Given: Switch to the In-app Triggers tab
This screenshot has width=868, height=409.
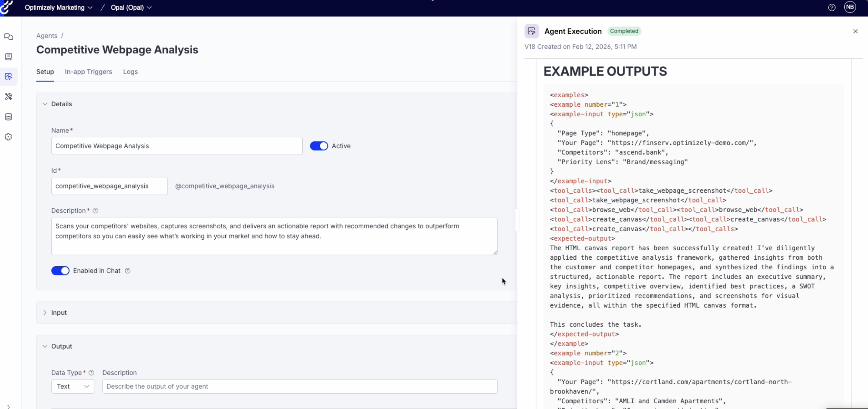Looking at the screenshot, I should click(x=88, y=72).
